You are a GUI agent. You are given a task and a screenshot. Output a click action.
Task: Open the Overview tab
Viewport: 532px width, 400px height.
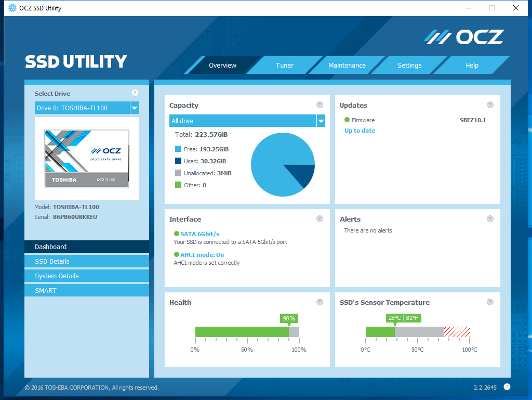[x=222, y=65]
